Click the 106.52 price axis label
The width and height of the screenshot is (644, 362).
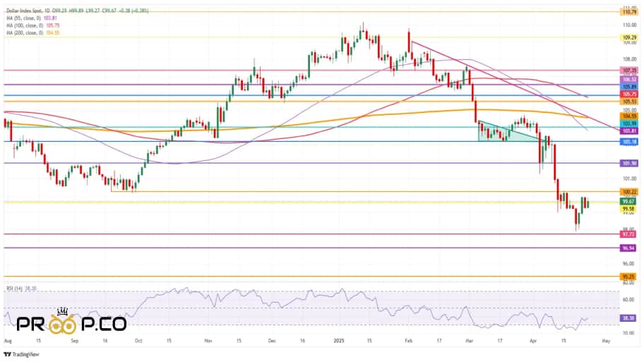point(629,79)
